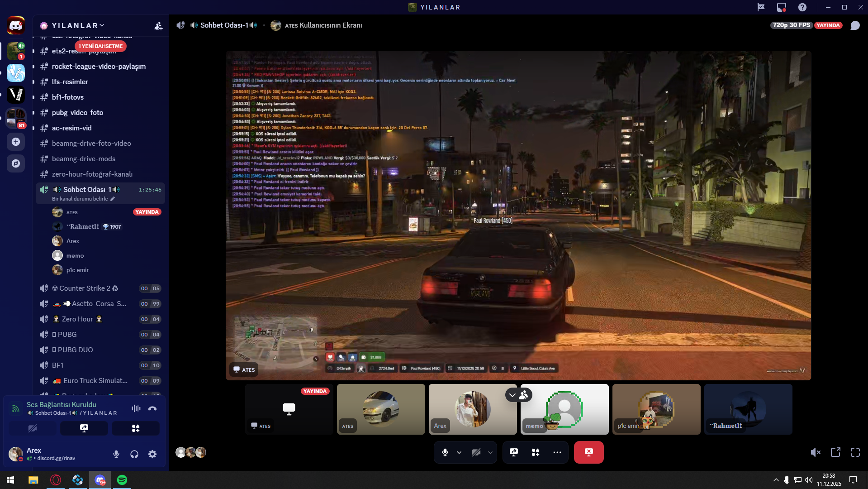868x489 pixels.
Task: Open the light blue server icon
Action: 16,73
